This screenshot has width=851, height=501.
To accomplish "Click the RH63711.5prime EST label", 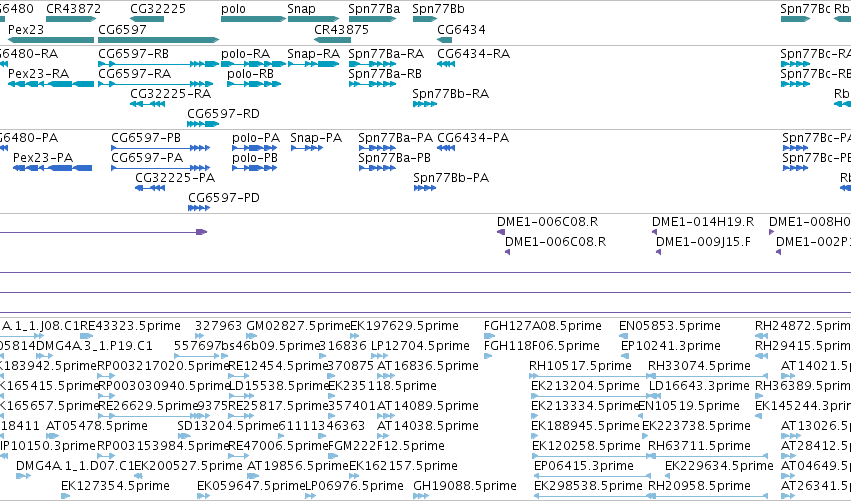I will pyautogui.click(x=699, y=446).
